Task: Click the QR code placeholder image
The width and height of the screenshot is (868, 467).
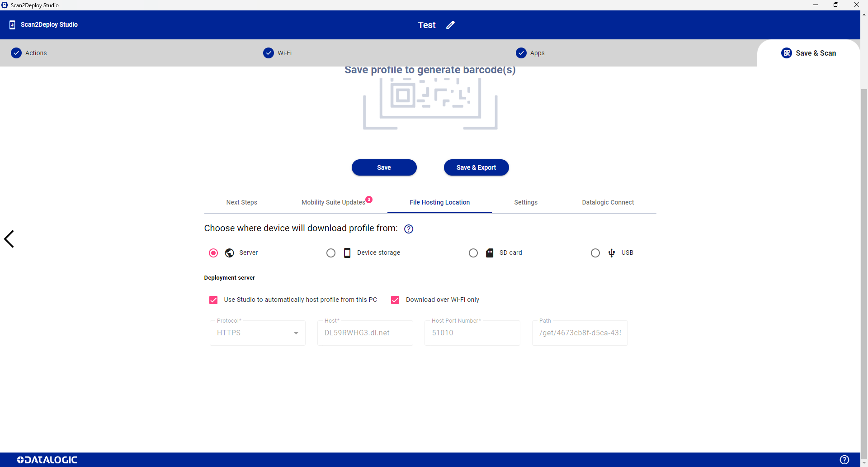Action: click(x=430, y=104)
